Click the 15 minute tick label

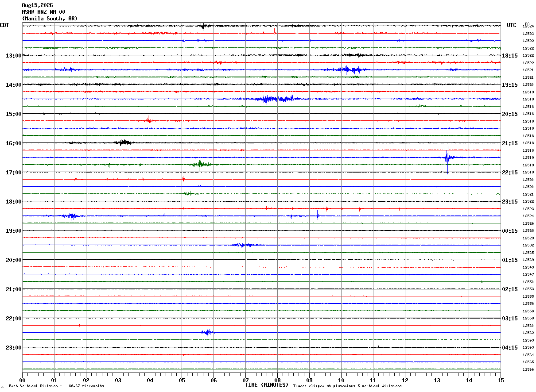pos(501,380)
